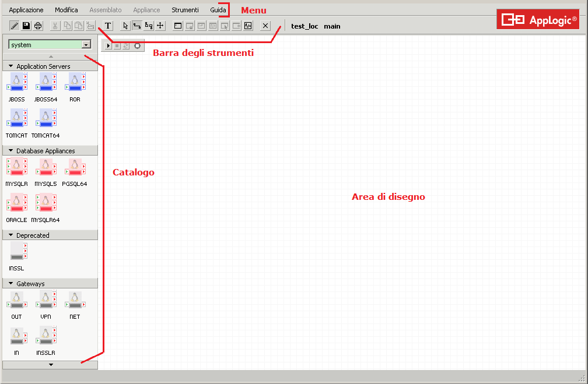Viewport: 588px width, 384px height.
Task: Click the X delete icon in toolbar
Action: coord(265,26)
